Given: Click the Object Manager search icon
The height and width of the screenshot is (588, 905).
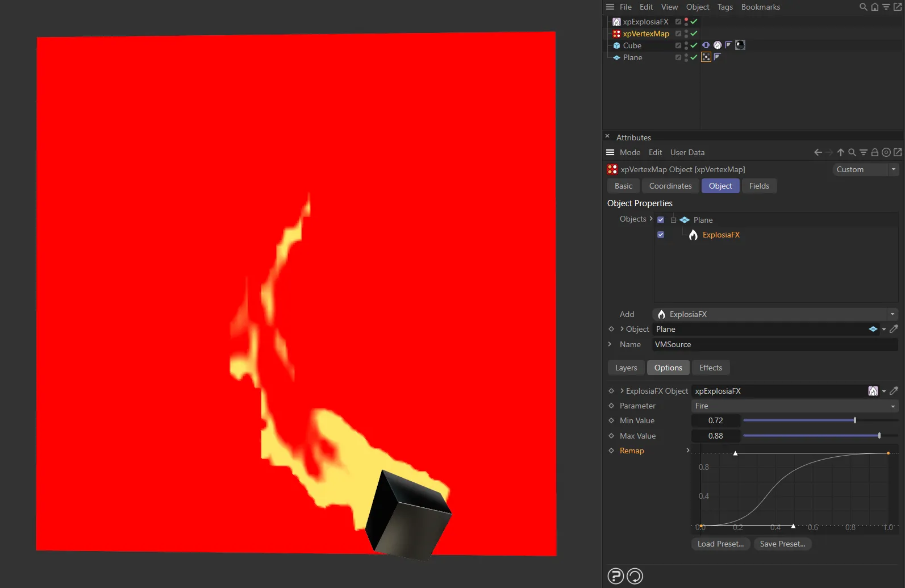Looking at the screenshot, I should click(864, 7).
